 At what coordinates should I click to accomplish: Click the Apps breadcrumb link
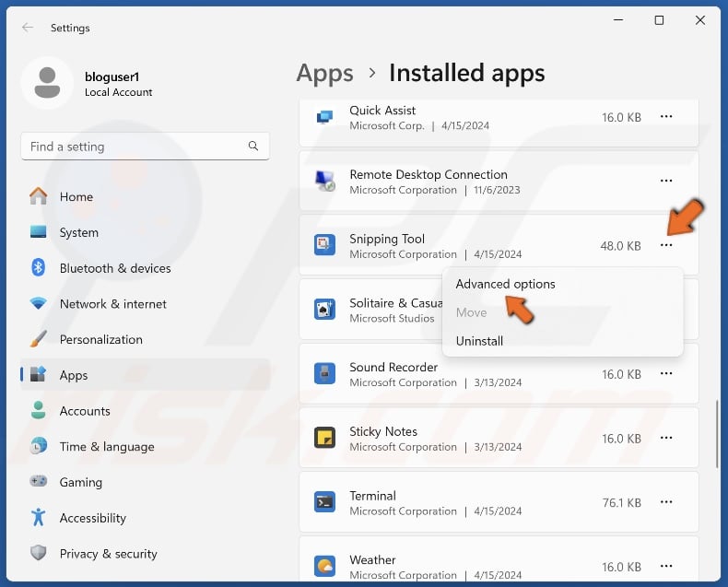[x=325, y=74]
